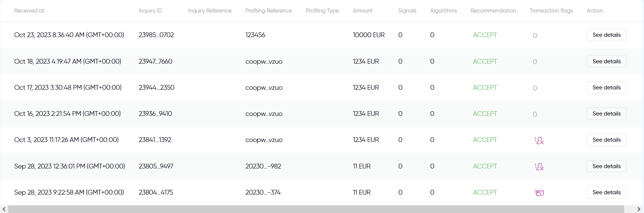644x213 pixels.
Task: Click the right arrow of horizontal scrollbar
Action: point(639,209)
